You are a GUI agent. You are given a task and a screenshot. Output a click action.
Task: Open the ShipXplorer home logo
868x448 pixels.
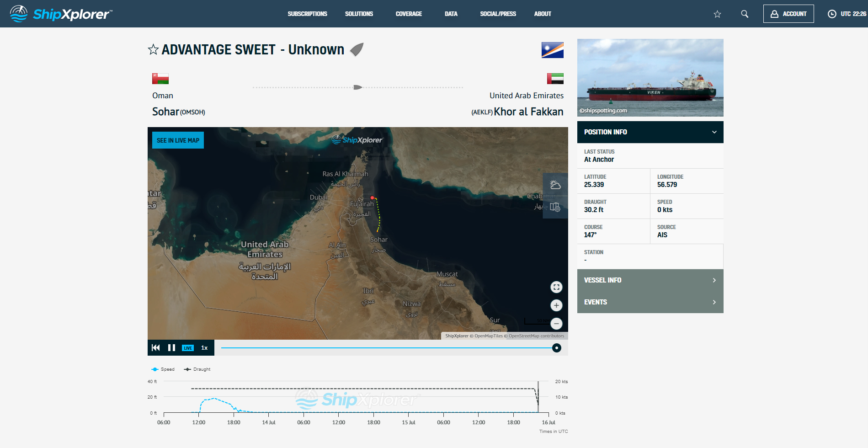click(61, 14)
